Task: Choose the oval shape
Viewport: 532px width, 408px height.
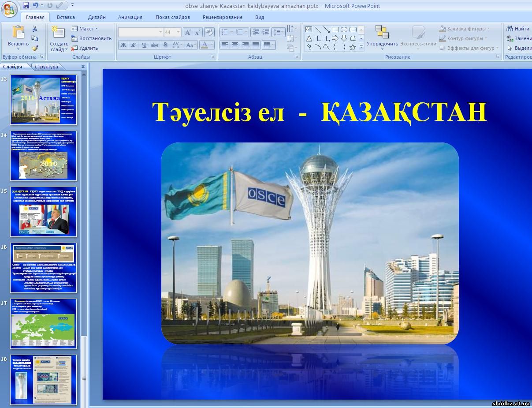Action: (x=344, y=30)
